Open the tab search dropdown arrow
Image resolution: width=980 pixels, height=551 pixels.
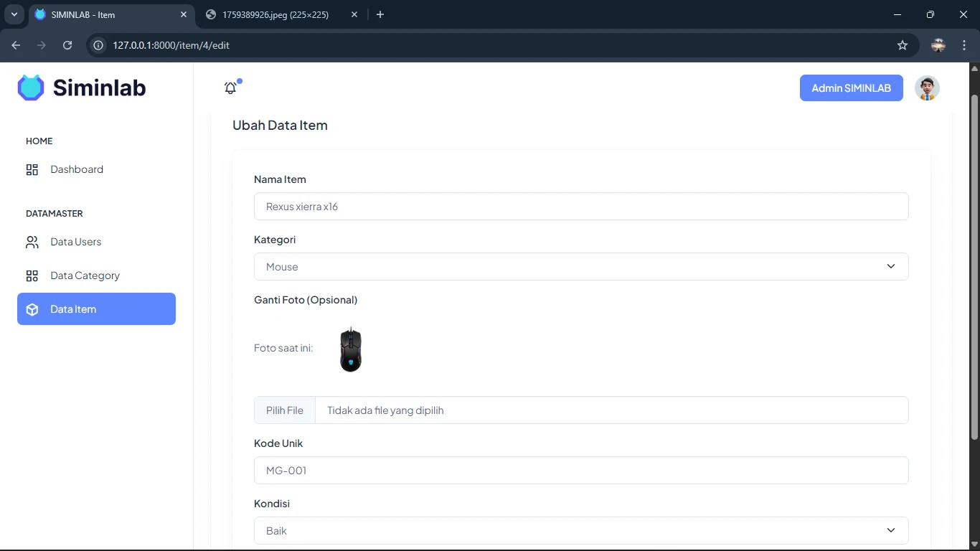(14, 14)
